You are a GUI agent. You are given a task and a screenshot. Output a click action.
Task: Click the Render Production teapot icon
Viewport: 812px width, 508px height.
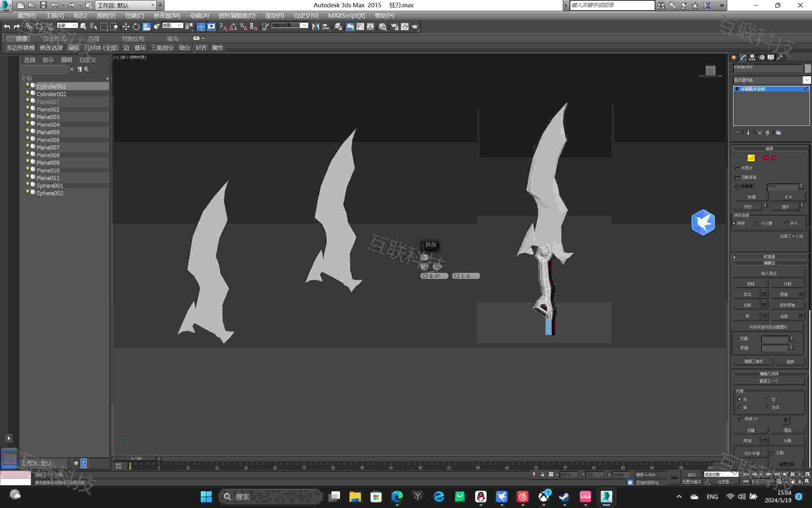click(x=416, y=27)
